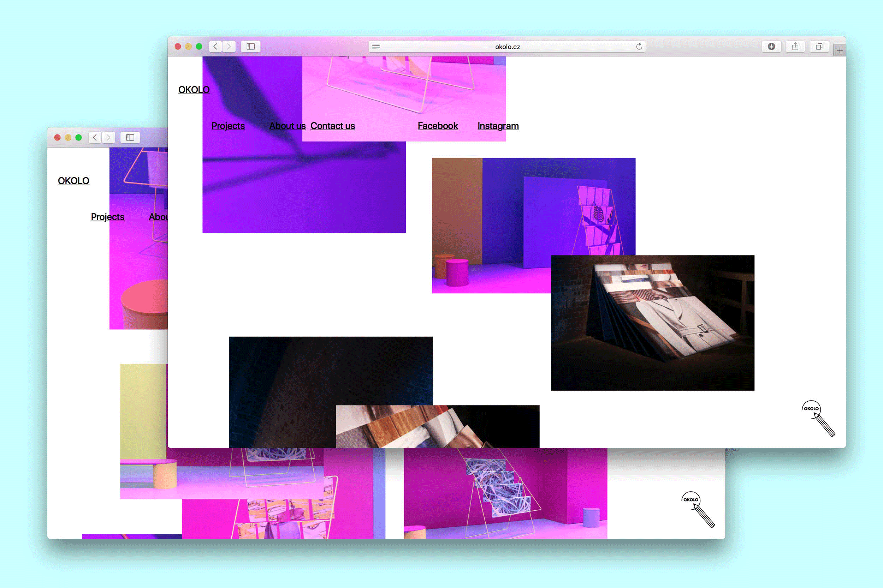Click OKOLO pencil logo in front window
This screenshot has height=588, width=883.
pos(818,419)
